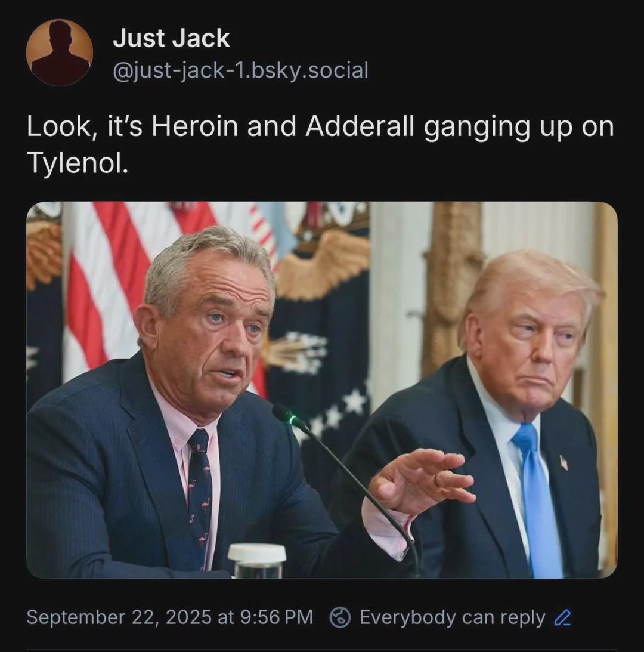Open the @just-jack-1.bsky.social handle
Image resolution: width=644 pixels, height=652 pixels.
pos(241,70)
